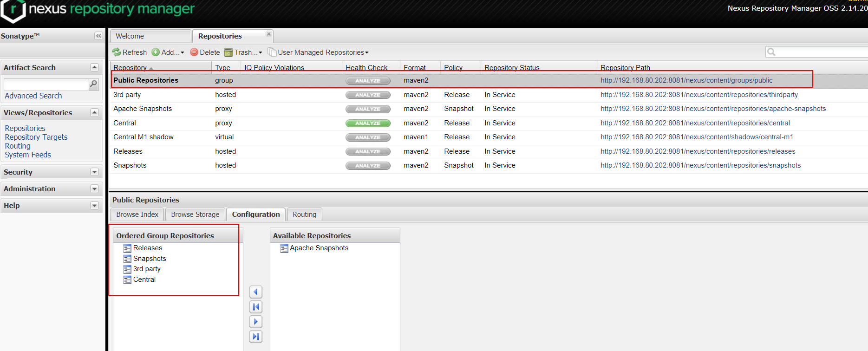Click ANALYZE for Apache Snapshots

pyautogui.click(x=368, y=109)
